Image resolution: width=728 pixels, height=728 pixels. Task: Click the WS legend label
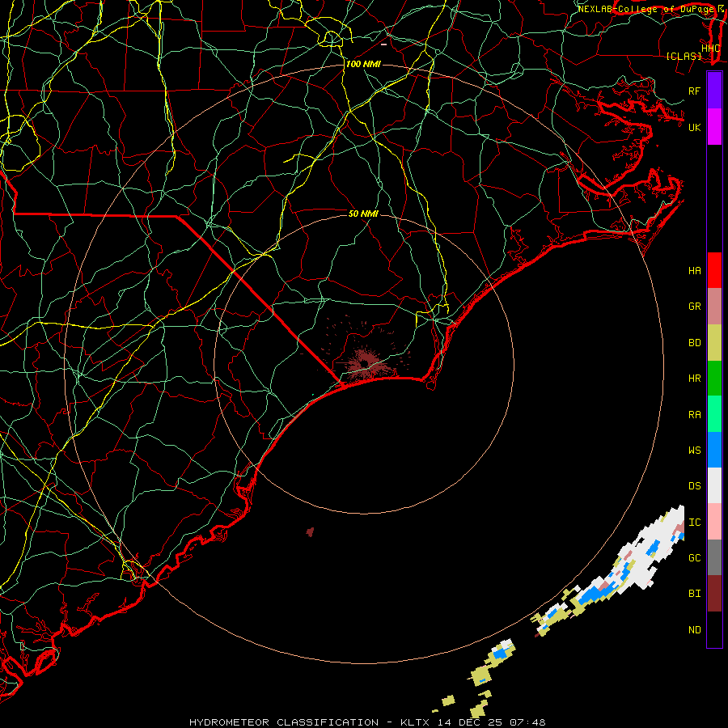[694, 451]
